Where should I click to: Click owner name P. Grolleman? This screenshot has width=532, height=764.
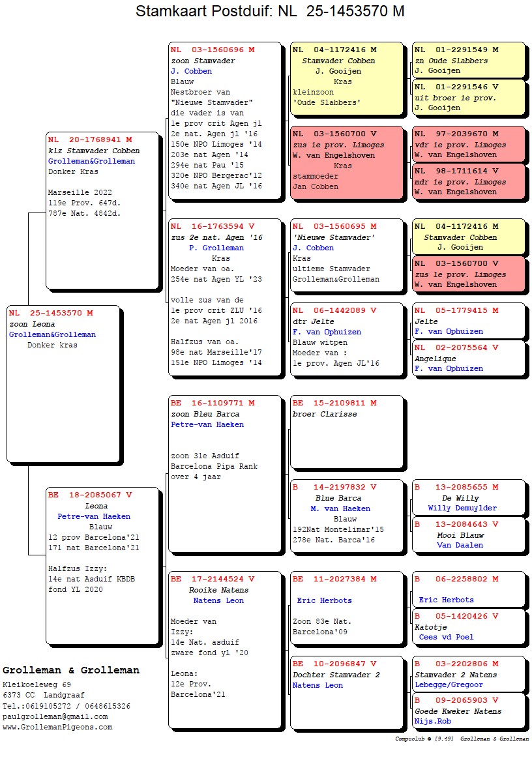(216, 248)
